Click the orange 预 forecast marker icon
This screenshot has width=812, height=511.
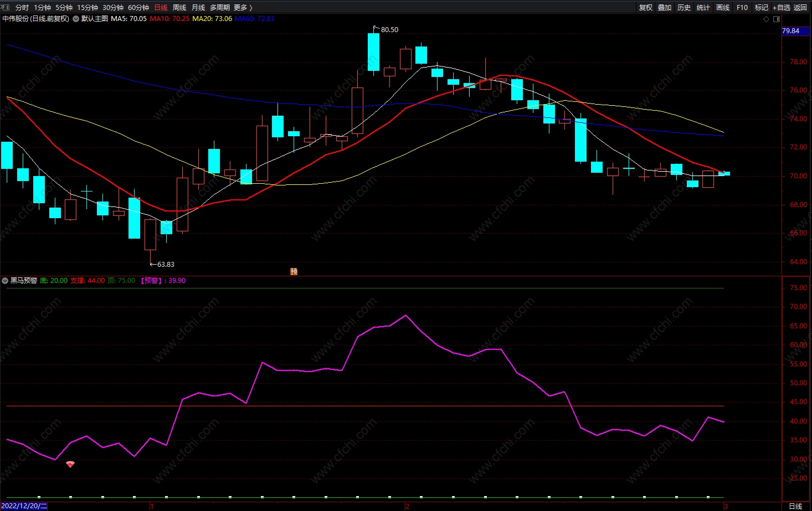click(294, 271)
